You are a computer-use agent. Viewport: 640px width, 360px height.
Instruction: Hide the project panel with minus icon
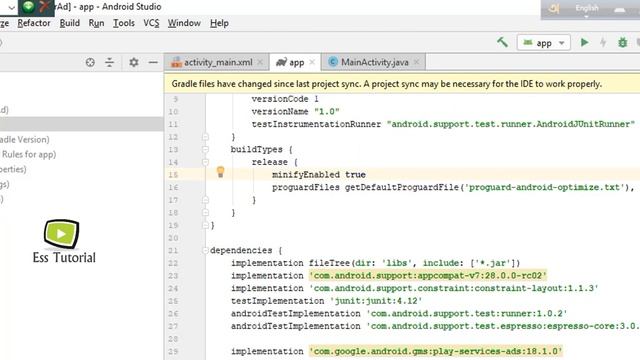(153, 62)
